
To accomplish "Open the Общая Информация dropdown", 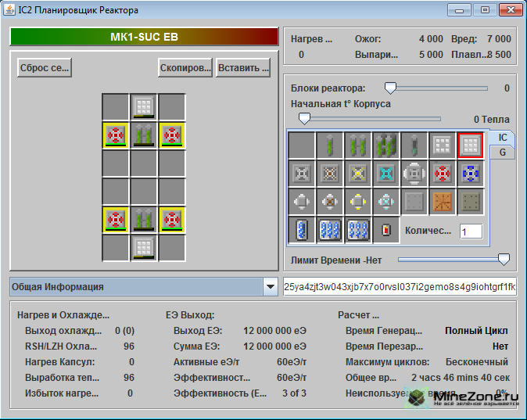I will (271, 287).
